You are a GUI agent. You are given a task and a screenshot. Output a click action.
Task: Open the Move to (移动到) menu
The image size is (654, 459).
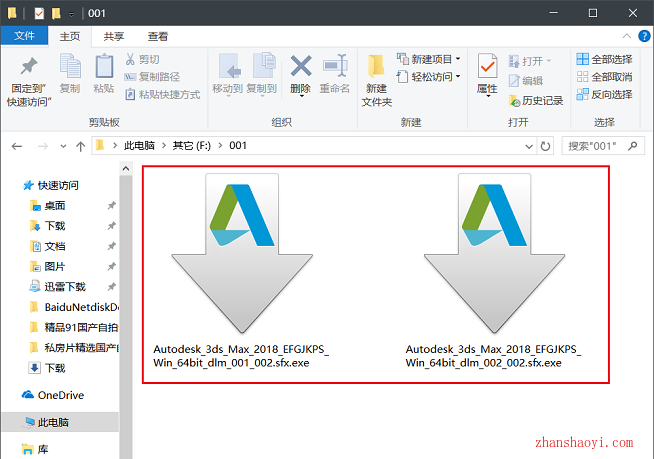click(x=228, y=74)
